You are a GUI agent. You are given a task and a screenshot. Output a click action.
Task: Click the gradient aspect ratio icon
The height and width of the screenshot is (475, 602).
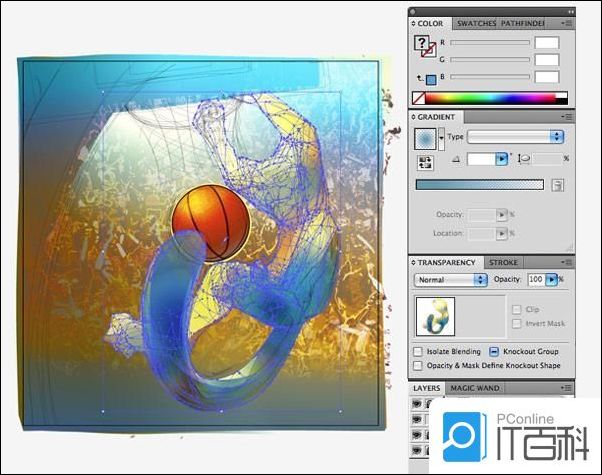(524, 159)
